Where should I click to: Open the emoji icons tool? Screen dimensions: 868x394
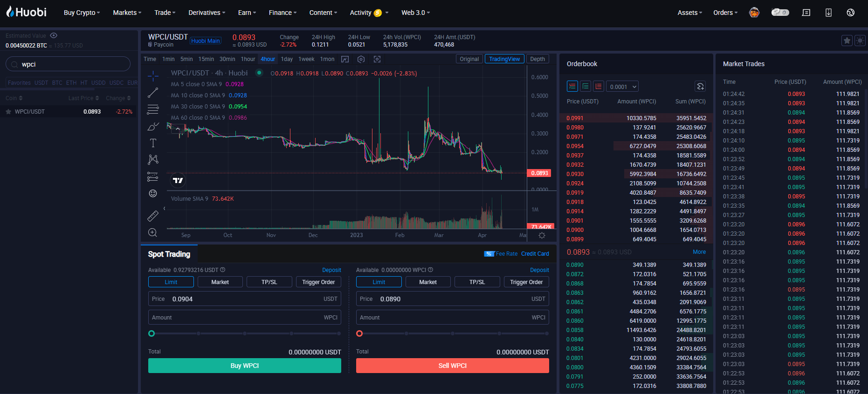coord(153,193)
